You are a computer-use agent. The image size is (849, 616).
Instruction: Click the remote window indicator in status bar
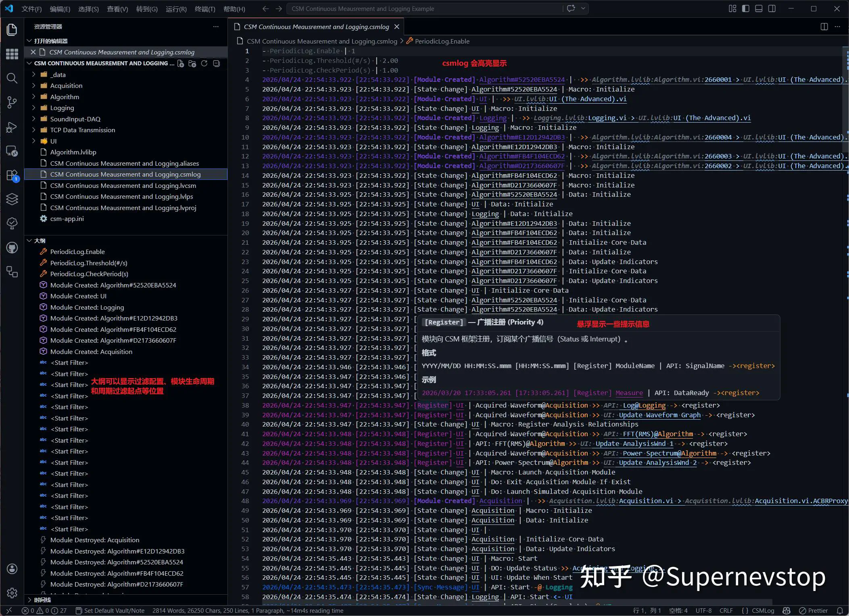(9, 611)
